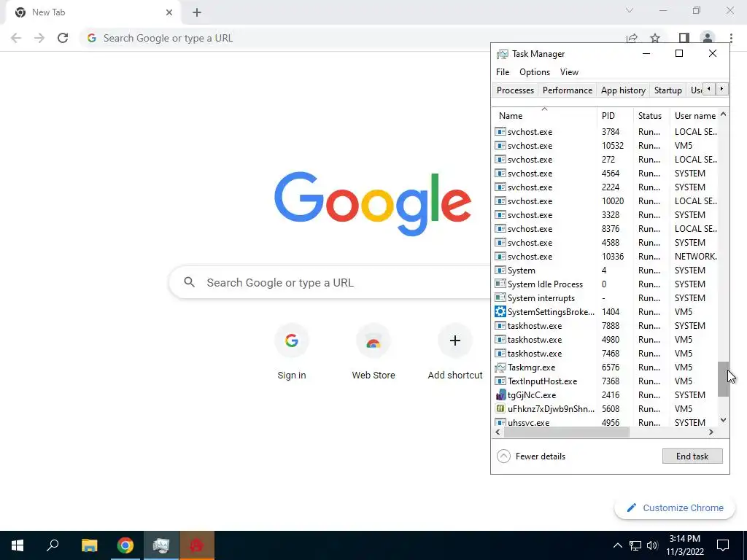Click scroll-right arrow of process list
Viewport: 747px width, 560px height.
coord(711,432)
